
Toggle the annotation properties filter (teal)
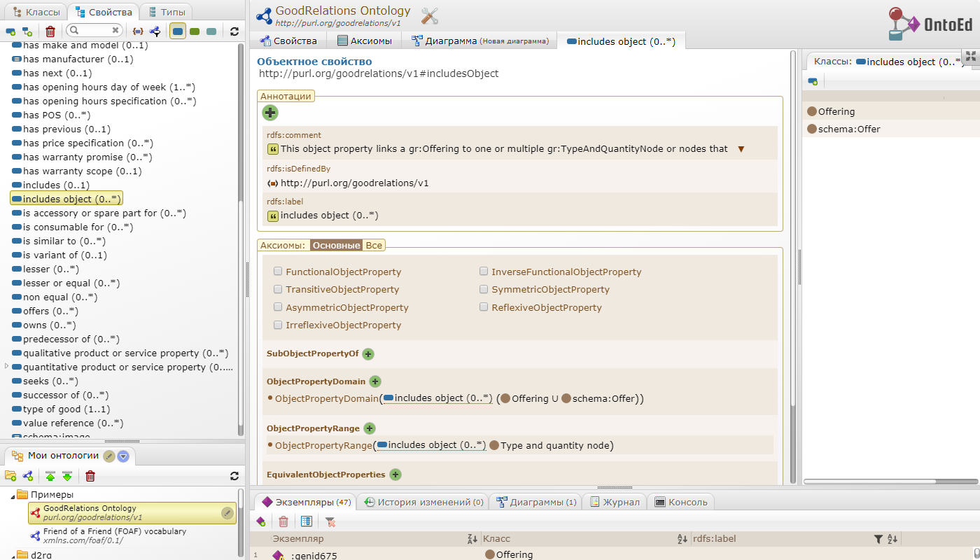point(211,31)
